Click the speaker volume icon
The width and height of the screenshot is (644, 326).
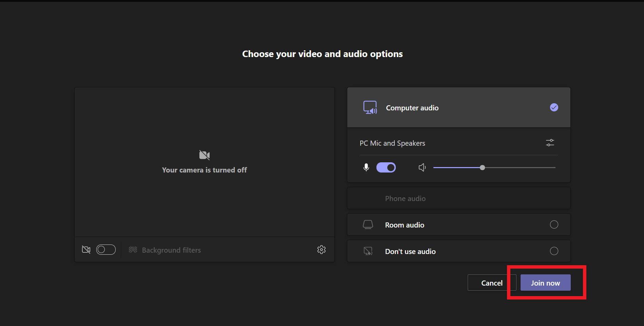422,167
